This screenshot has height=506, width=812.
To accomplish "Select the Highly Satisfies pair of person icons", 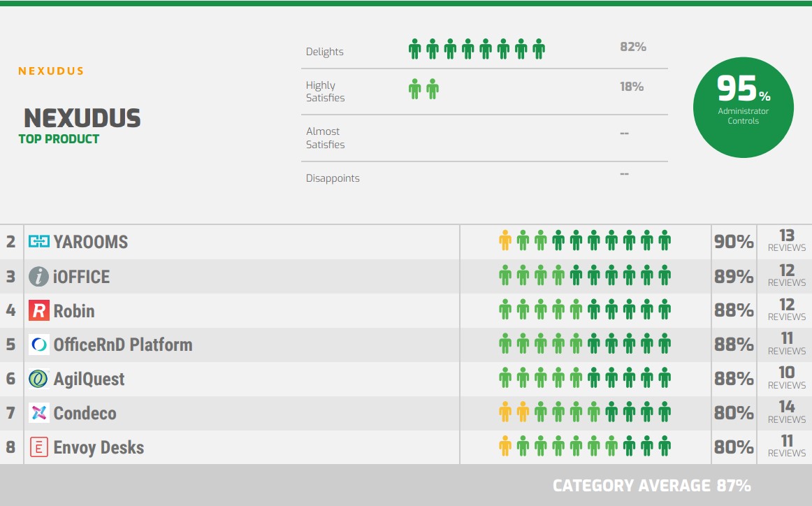I will [x=423, y=89].
